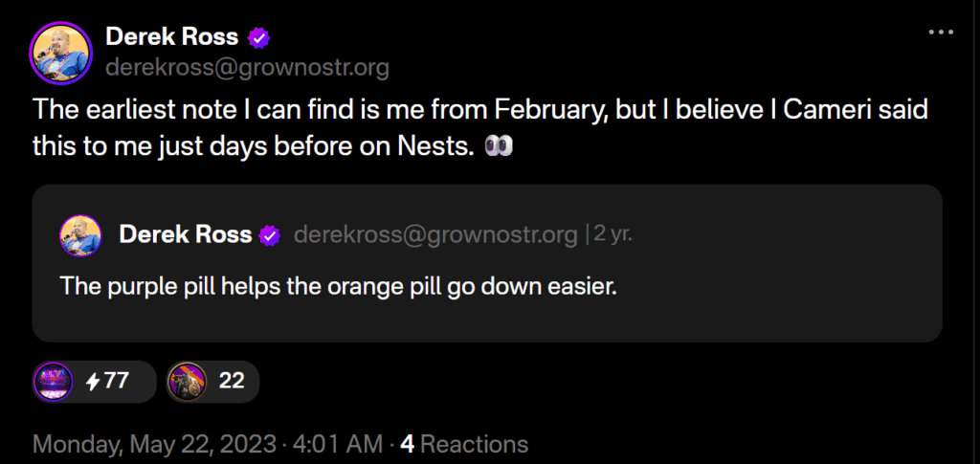Click the avatar in the 22 reaction pill

click(x=187, y=381)
